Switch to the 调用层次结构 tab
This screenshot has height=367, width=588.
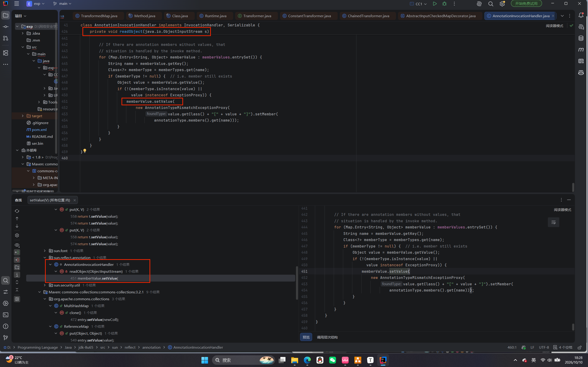pyautogui.click(x=327, y=337)
